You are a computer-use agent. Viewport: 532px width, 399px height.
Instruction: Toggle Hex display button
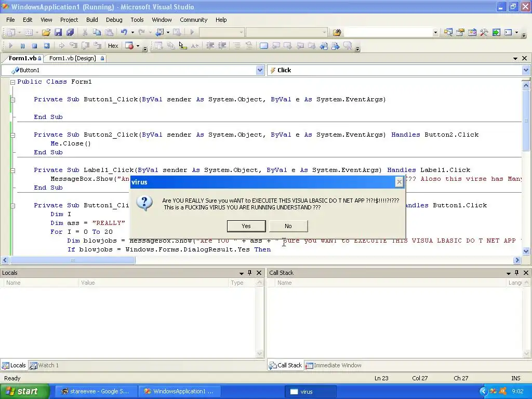tap(113, 46)
